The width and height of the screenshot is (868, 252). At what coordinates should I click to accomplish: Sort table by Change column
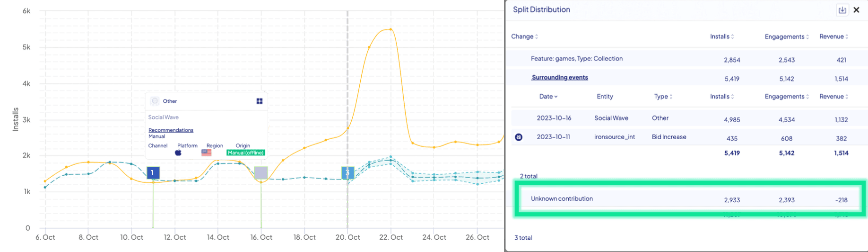coord(524,36)
